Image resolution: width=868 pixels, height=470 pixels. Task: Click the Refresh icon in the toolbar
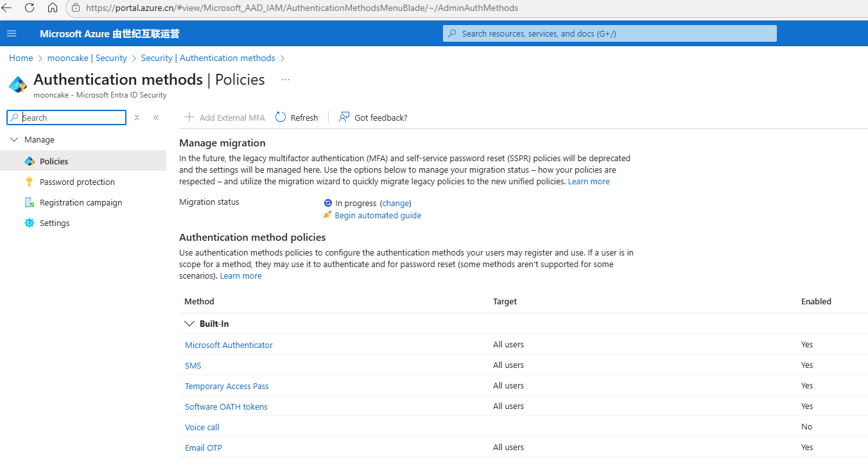[x=281, y=118]
